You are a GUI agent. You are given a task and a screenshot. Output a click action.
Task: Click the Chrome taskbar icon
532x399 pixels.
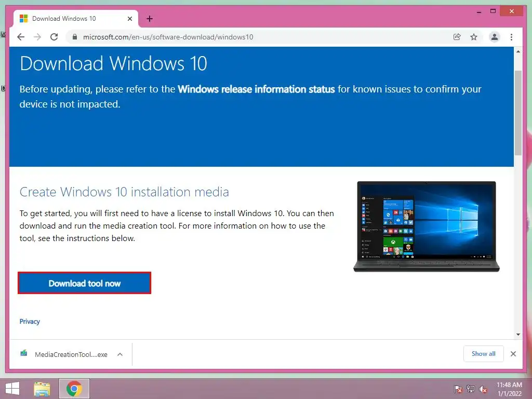click(74, 389)
